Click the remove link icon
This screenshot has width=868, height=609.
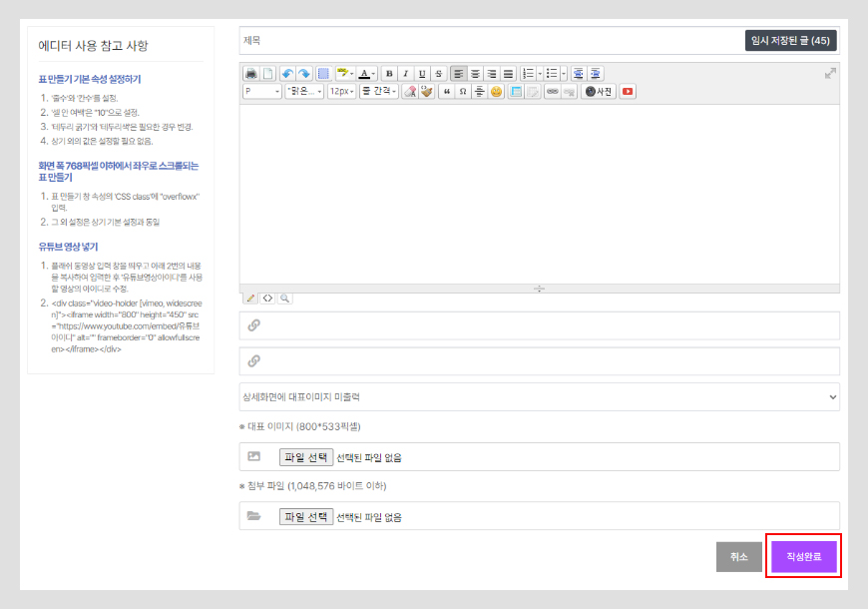(569, 92)
